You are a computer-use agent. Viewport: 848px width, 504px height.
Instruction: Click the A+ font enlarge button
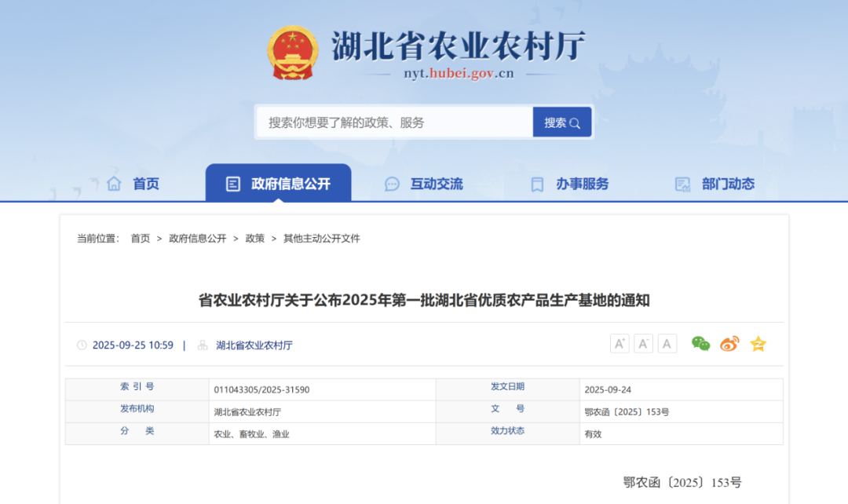[x=620, y=343]
